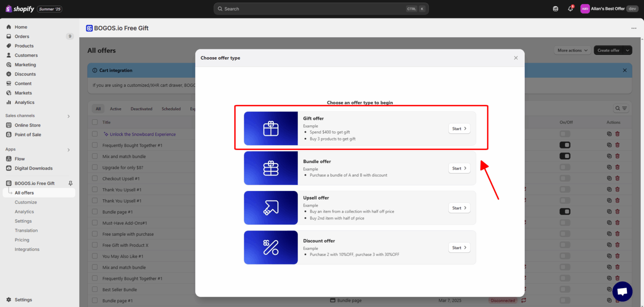The height and width of the screenshot is (307, 644).
Task: Switch to the Scheduled tab
Action: coord(171,109)
